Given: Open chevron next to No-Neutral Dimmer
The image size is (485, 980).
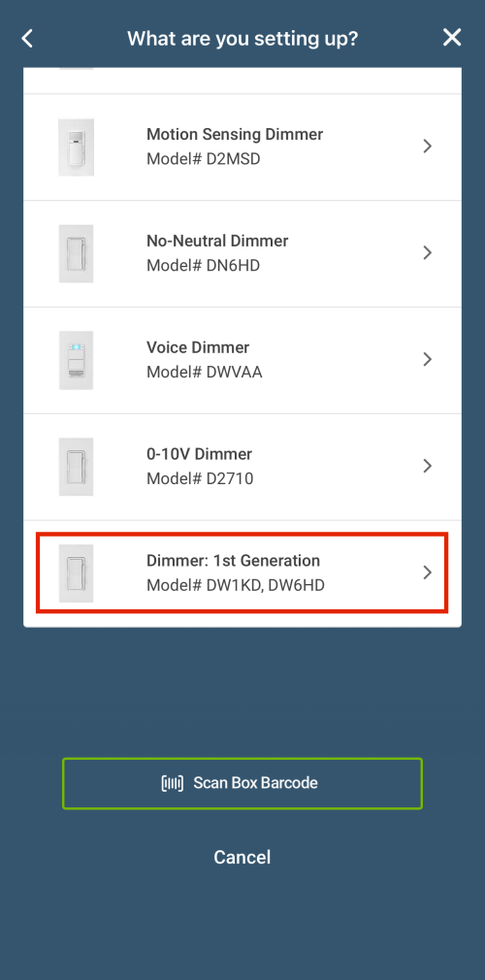Looking at the screenshot, I should [x=428, y=252].
